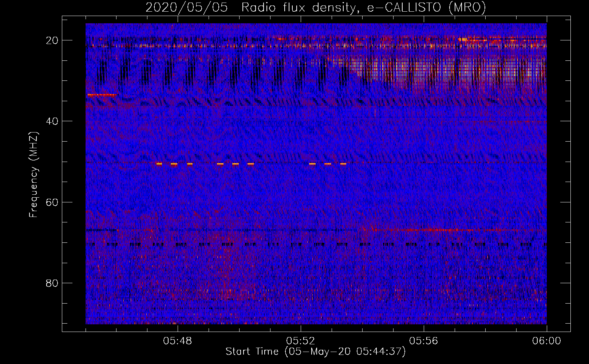The image size is (589, 364).
Task: Select the 80 frequency tick label
Action: point(52,283)
